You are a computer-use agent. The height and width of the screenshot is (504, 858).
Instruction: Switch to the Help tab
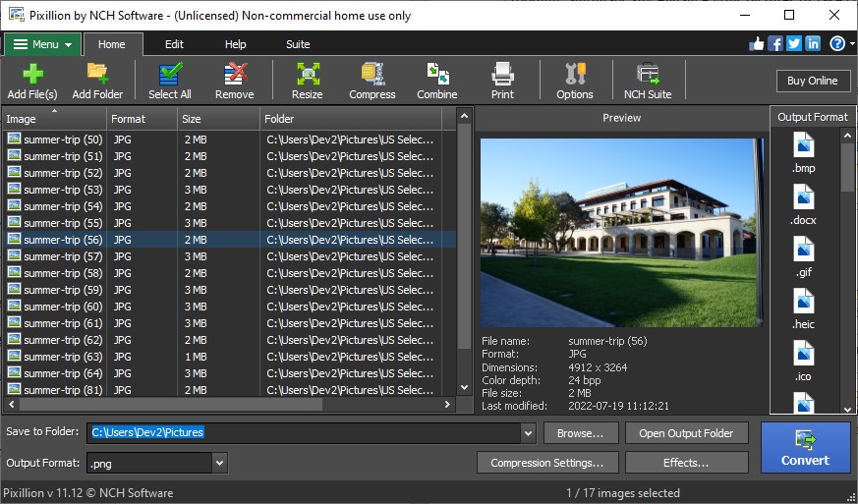click(x=235, y=44)
